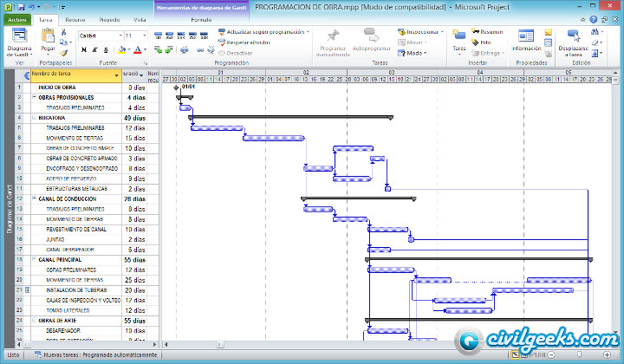Image resolution: width=624 pixels, height=364 pixels.
Task: Click the font color A swatch
Action: point(138,49)
